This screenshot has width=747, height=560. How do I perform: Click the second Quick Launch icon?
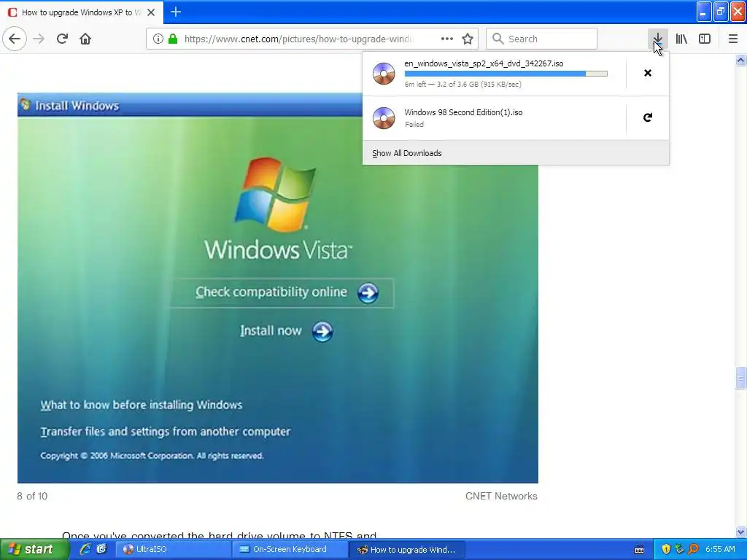(101, 549)
